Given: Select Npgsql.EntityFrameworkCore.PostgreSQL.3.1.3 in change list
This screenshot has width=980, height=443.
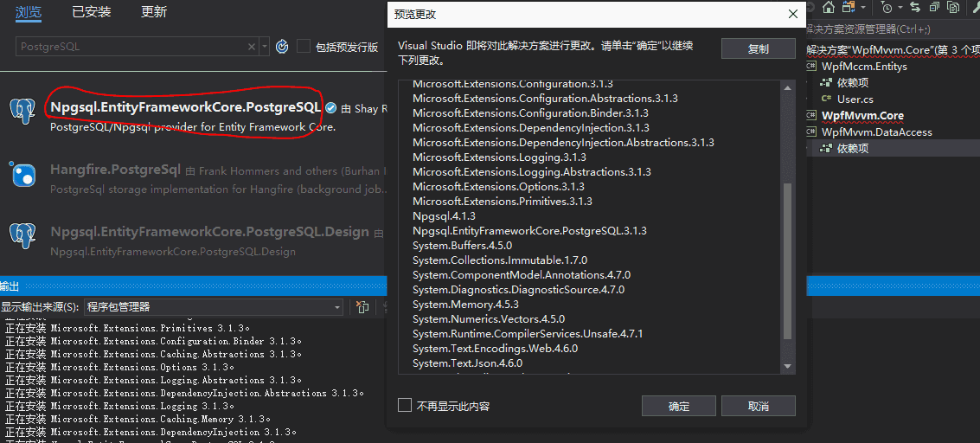Looking at the screenshot, I should coord(529,230).
